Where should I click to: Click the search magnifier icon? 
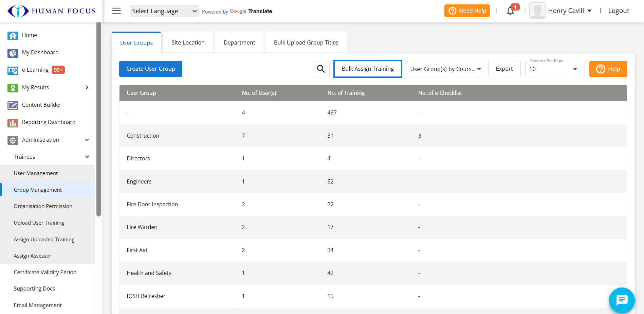[321, 69]
